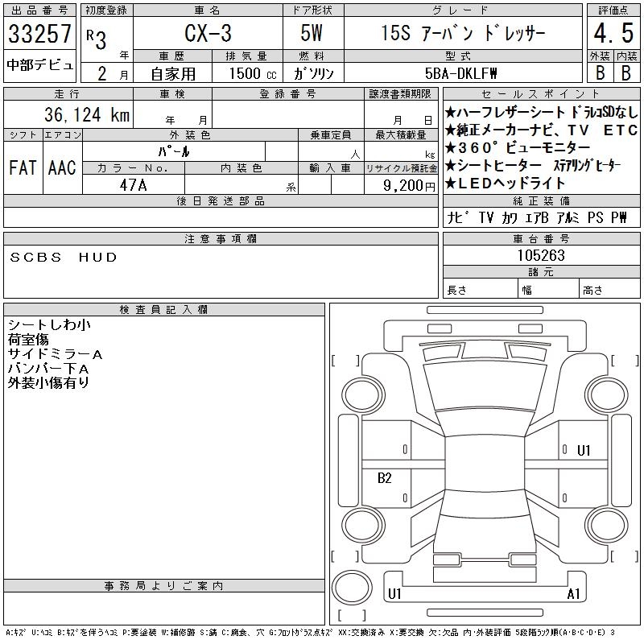Click the B2 damage mark on diagram
644x644 pixels.
pos(385,477)
